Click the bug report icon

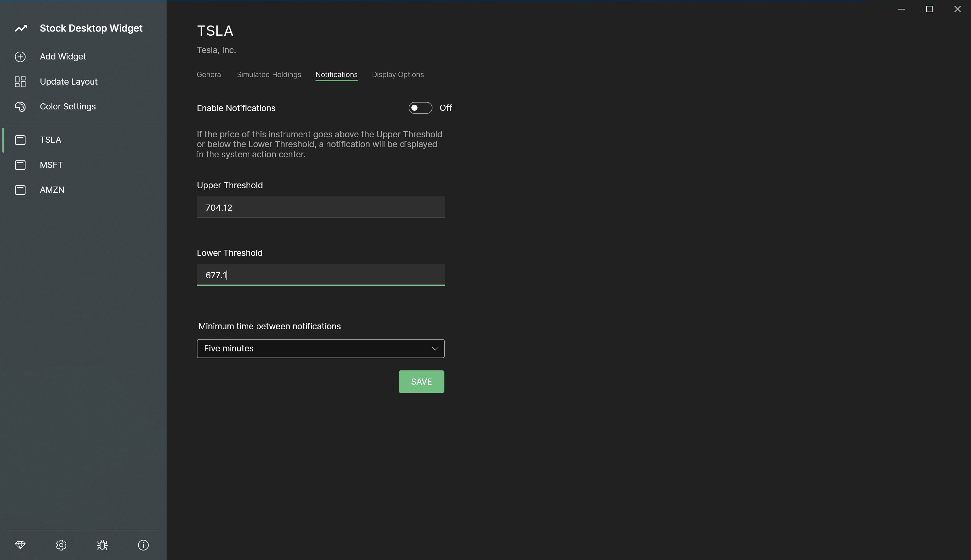[102, 545]
